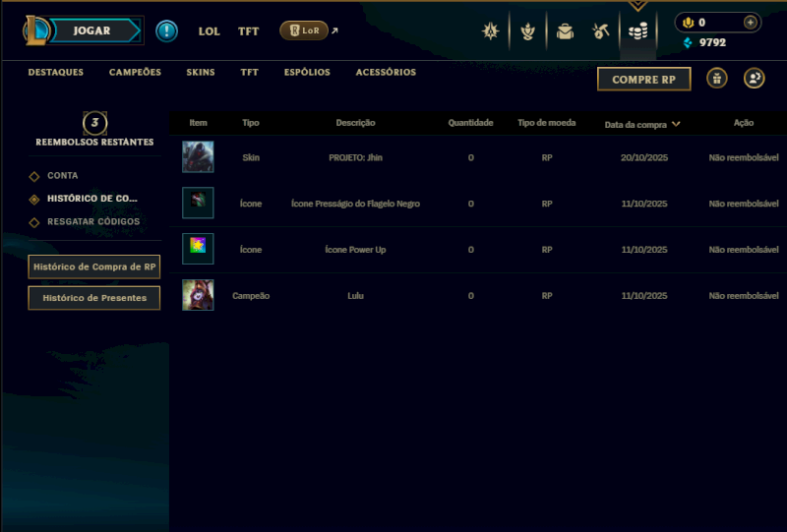Click the Skin type cell
This screenshot has width=787, height=532.
point(251,157)
